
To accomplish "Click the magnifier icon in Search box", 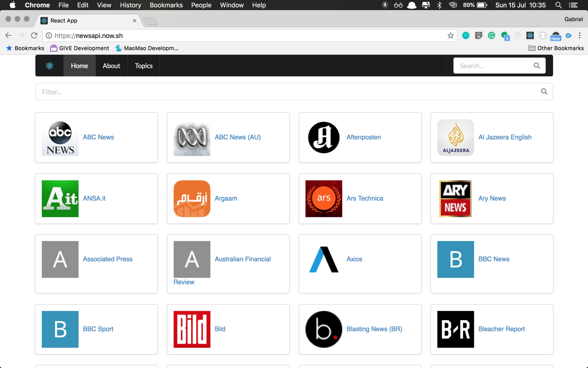I will (537, 66).
